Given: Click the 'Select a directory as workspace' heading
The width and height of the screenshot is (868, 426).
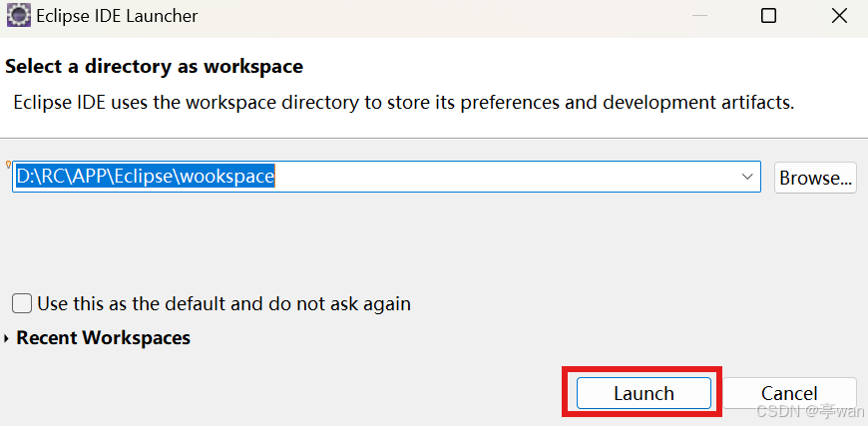Looking at the screenshot, I should [x=154, y=67].
